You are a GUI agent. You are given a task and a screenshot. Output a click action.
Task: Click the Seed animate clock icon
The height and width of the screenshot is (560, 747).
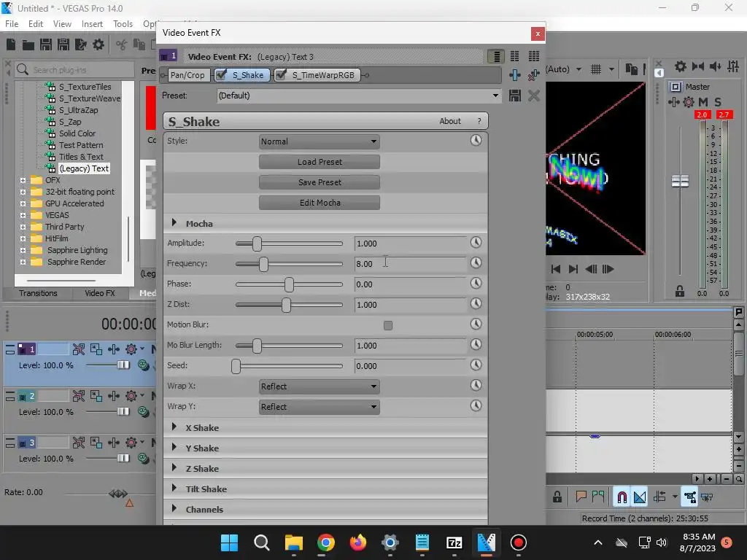[x=476, y=365]
